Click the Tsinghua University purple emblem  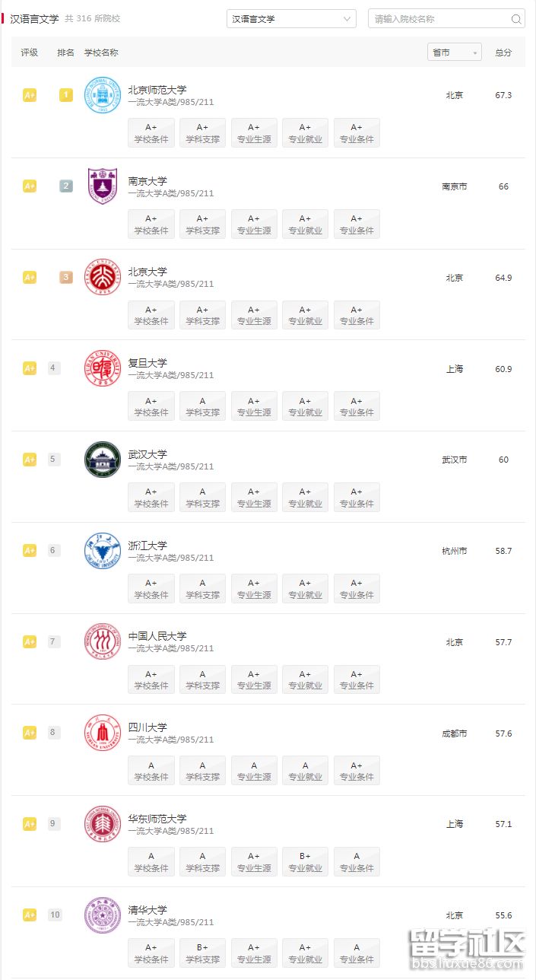tap(102, 915)
